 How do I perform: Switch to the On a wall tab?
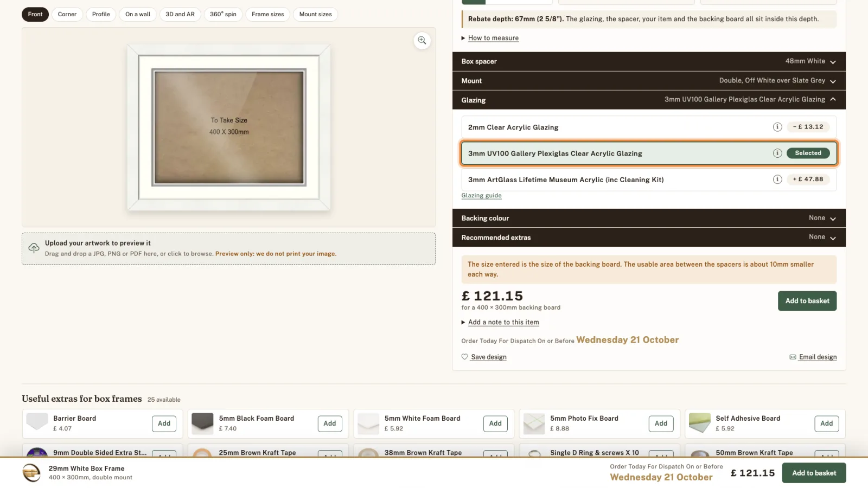coord(138,14)
